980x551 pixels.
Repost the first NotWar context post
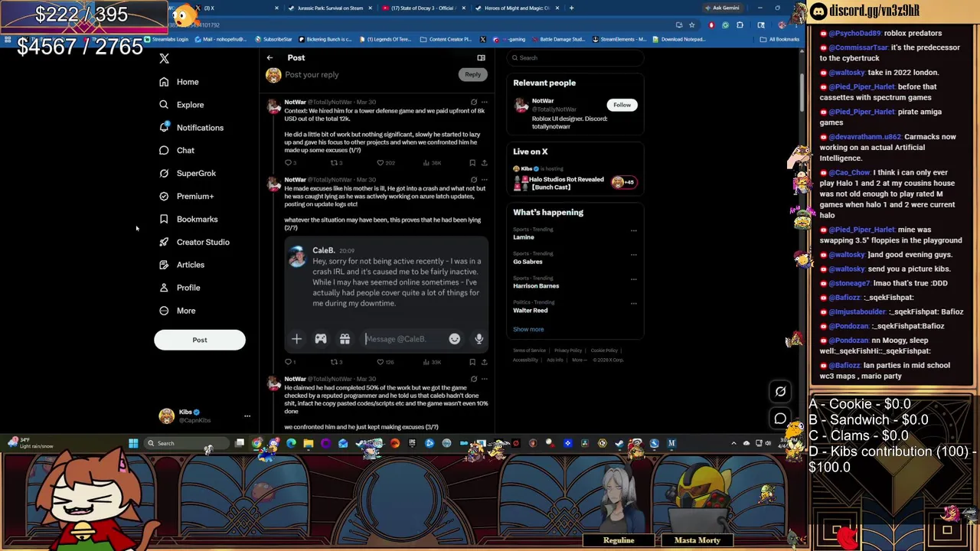(334, 163)
